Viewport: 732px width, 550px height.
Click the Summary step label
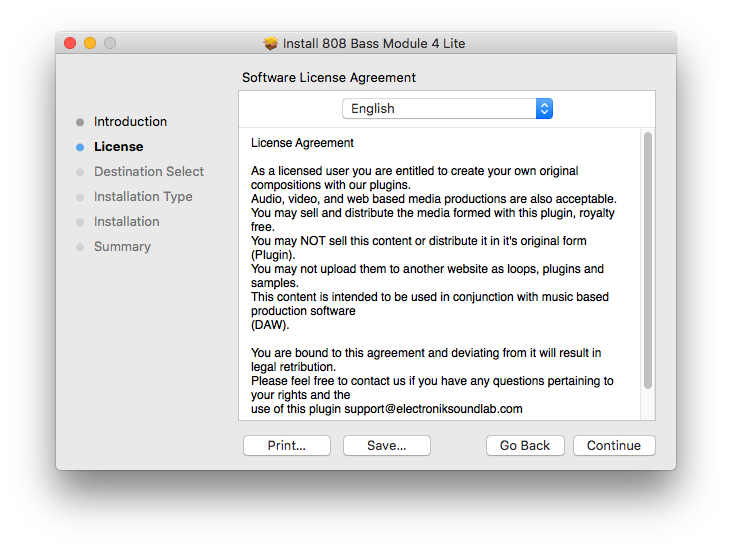click(x=122, y=247)
